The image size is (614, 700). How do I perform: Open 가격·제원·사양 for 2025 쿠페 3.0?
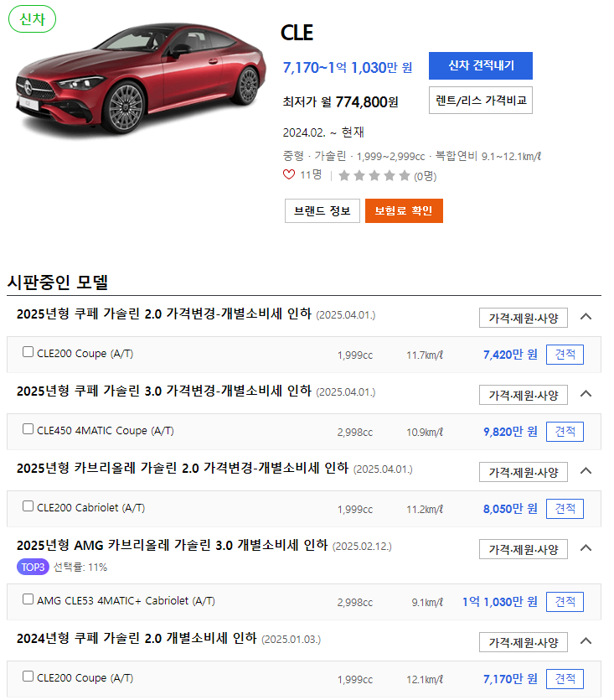pyautogui.click(x=524, y=395)
